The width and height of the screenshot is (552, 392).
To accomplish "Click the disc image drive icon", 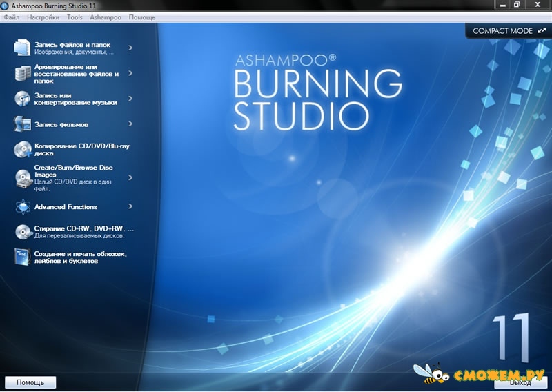I will point(23,178).
